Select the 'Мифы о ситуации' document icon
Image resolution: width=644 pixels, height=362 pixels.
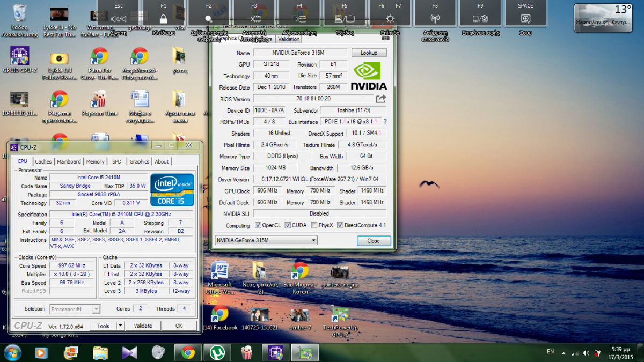click(140, 107)
